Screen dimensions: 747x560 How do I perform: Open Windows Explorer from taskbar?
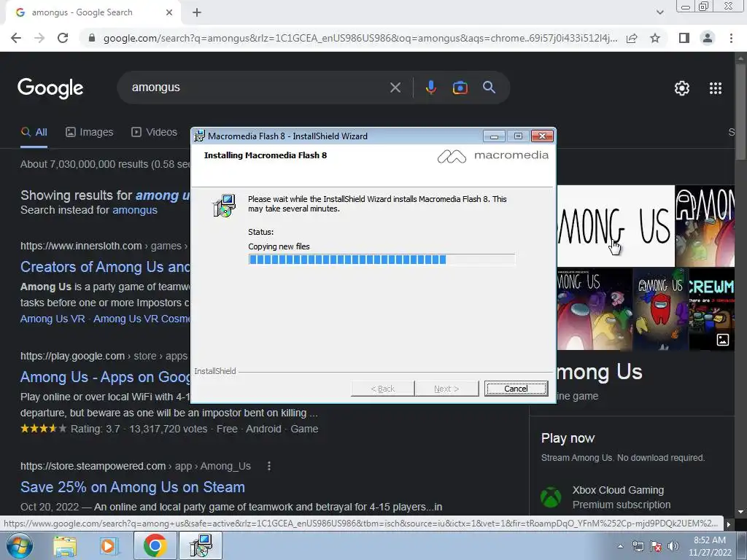point(64,545)
